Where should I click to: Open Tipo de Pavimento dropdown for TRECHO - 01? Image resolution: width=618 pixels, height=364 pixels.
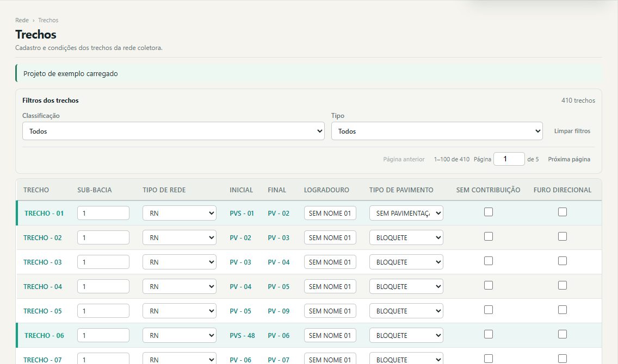tap(406, 214)
